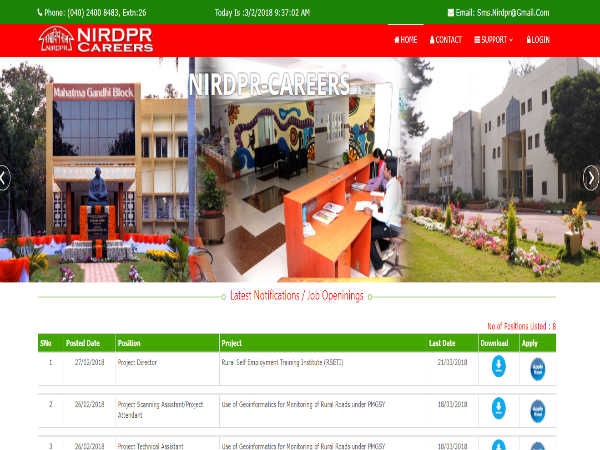Click the Last Date column header
This screenshot has height=450, width=600.
pos(442,343)
